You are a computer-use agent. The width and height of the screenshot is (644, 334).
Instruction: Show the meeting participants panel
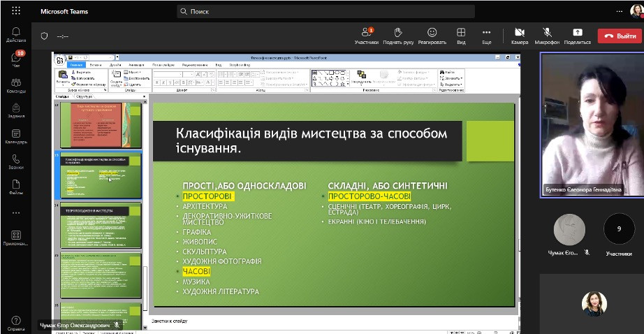point(366,35)
